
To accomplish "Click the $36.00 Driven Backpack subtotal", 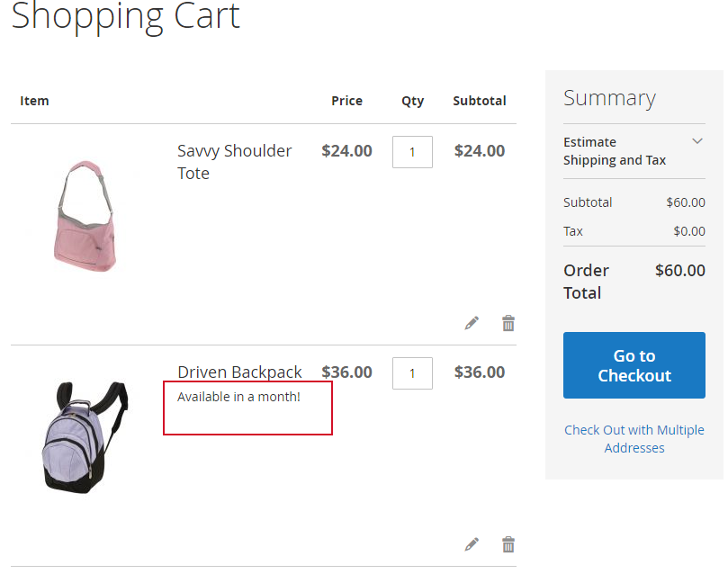I will click(480, 372).
